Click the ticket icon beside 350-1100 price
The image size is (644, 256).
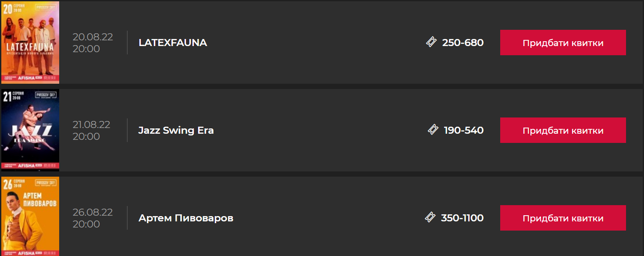click(x=430, y=217)
